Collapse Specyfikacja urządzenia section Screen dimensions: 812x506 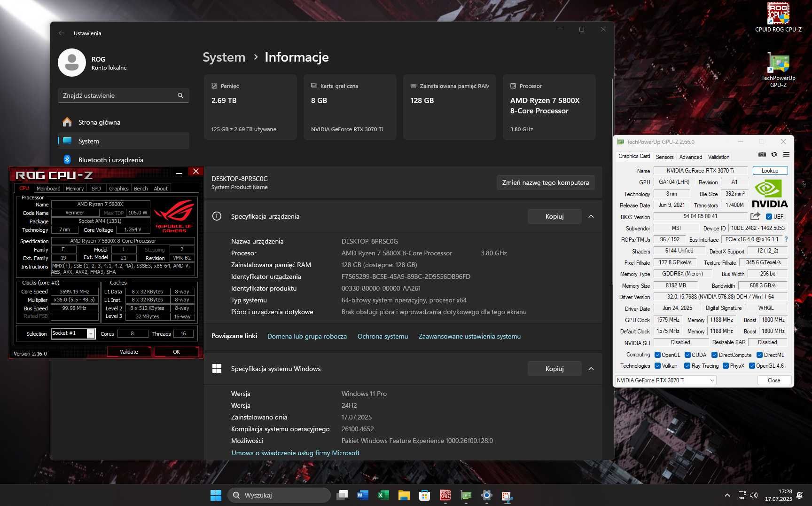point(591,216)
